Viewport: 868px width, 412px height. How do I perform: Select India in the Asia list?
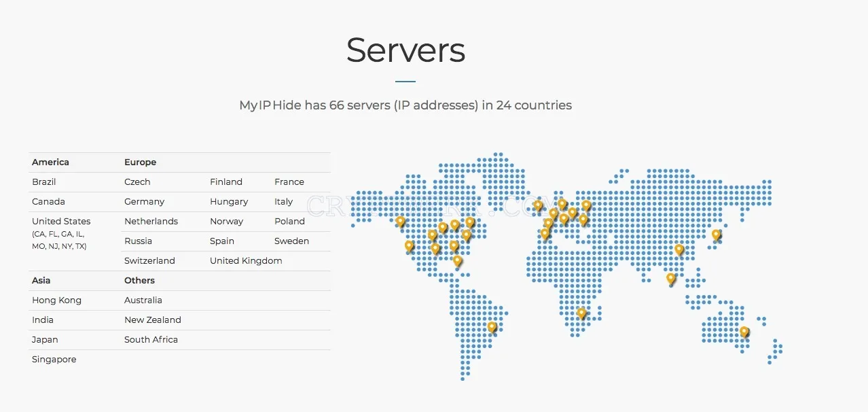pos(43,320)
